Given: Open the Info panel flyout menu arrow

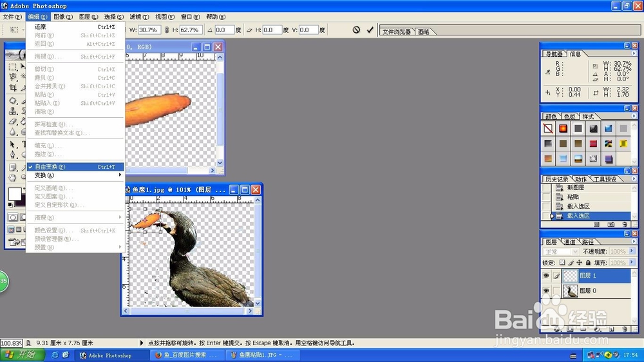Looking at the screenshot, I should coord(634,53).
